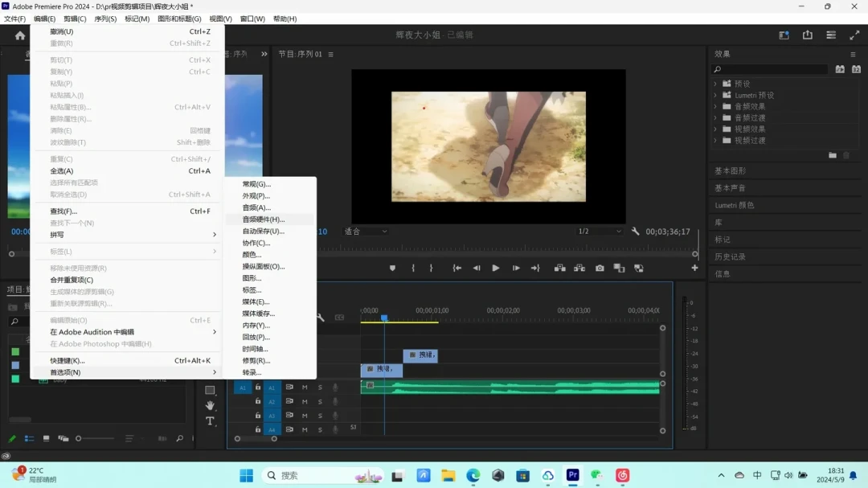Toggle A1 source patching button
868x488 pixels.
point(243,388)
